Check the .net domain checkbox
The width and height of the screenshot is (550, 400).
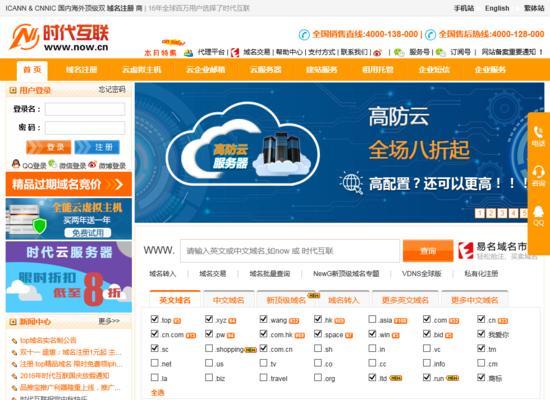[x=154, y=362]
